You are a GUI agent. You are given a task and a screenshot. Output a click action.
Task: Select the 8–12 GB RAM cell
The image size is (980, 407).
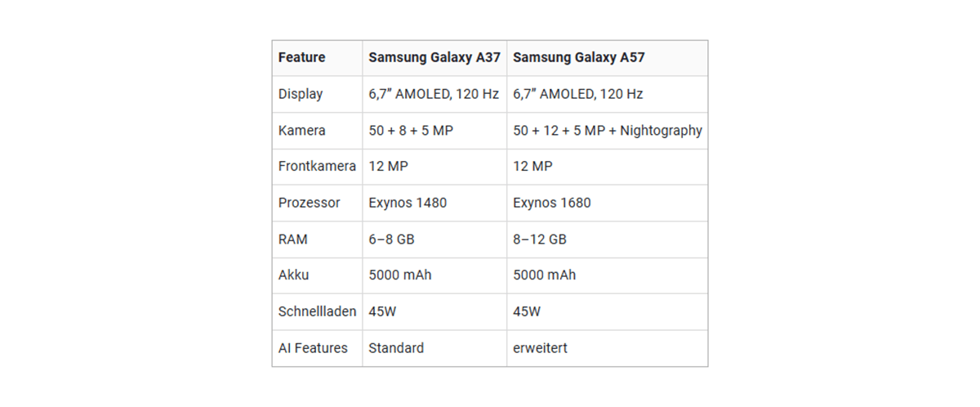(x=539, y=239)
